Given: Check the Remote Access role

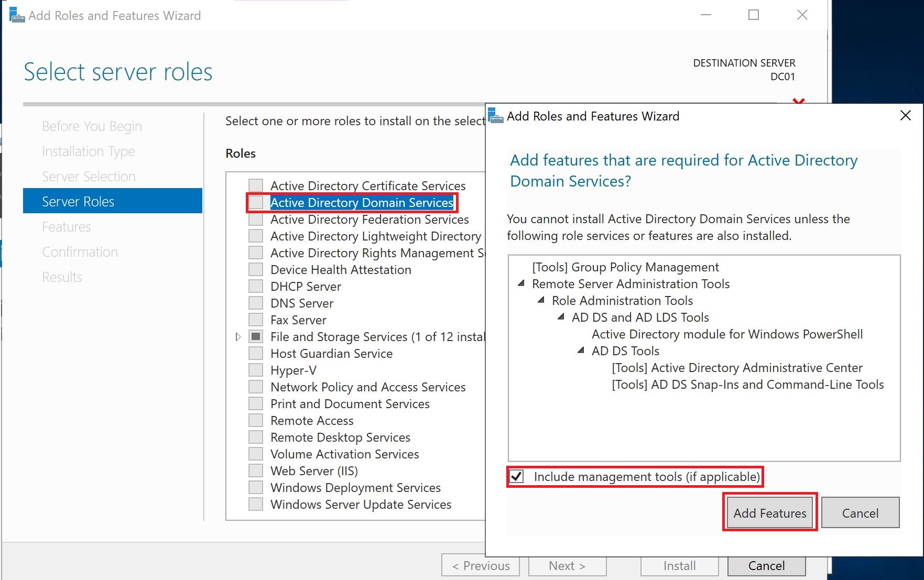Looking at the screenshot, I should [255, 420].
